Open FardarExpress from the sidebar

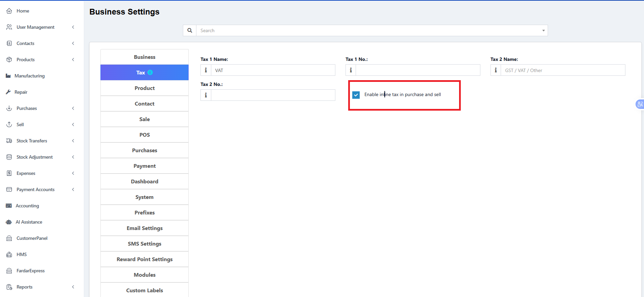30,271
